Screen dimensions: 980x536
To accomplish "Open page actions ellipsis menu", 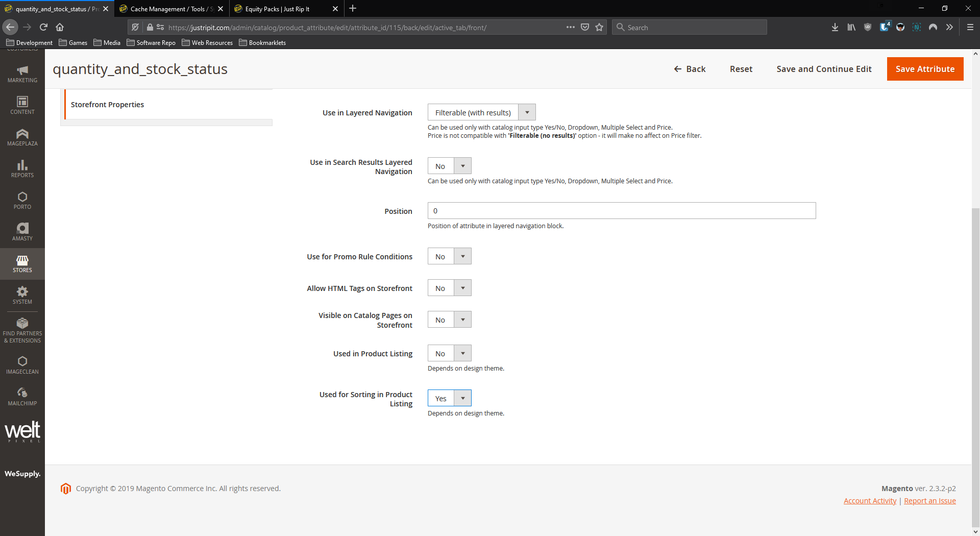I will click(x=571, y=27).
